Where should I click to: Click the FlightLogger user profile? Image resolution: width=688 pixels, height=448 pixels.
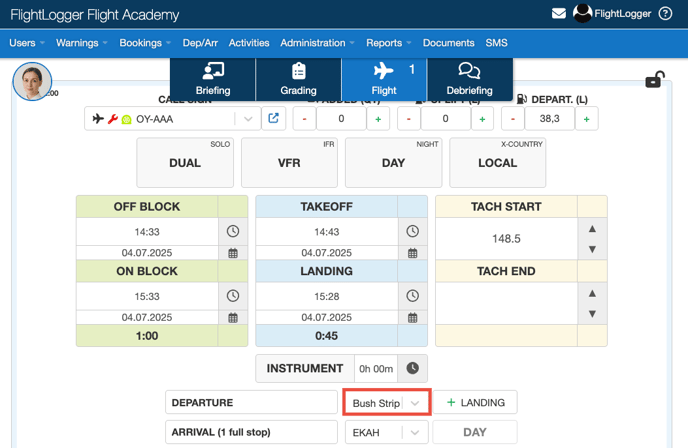point(612,14)
